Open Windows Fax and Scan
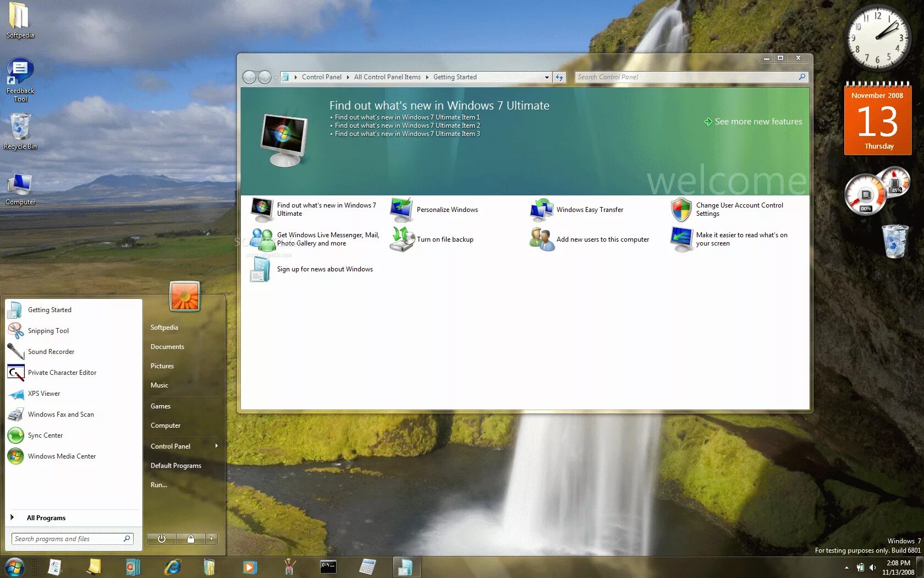 tap(73, 415)
